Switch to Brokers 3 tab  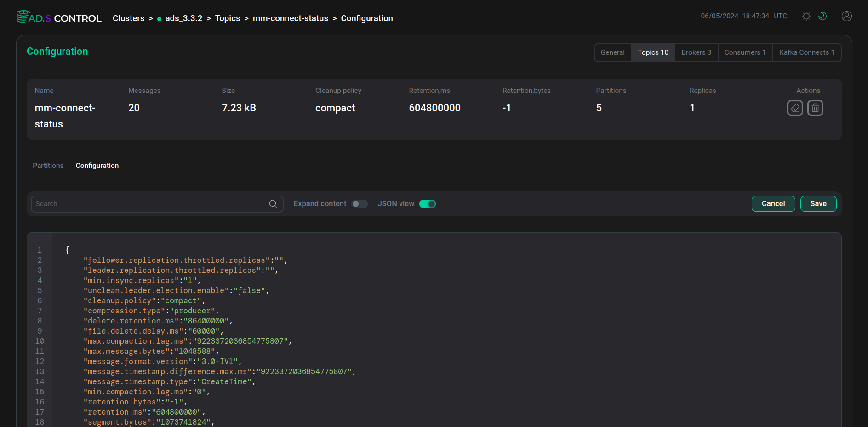(696, 52)
